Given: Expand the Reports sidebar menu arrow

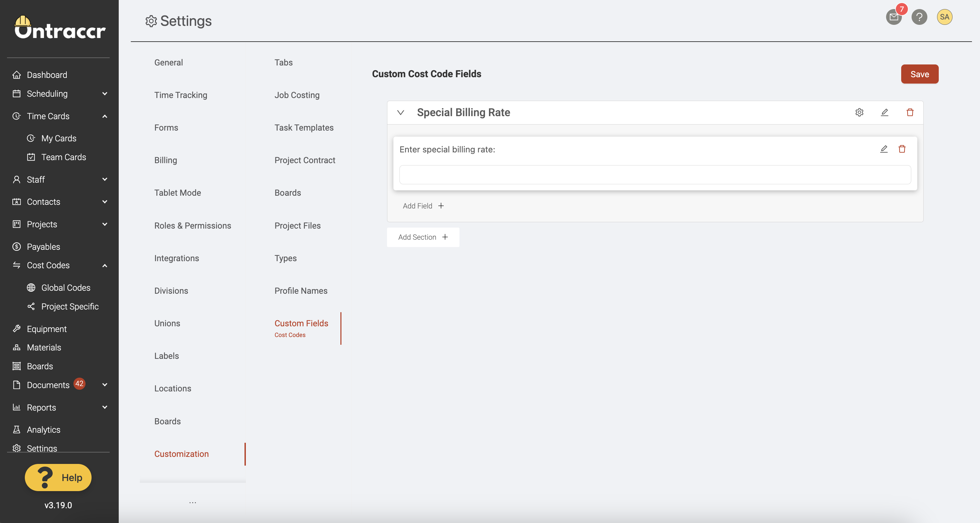Looking at the screenshot, I should pyautogui.click(x=105, y=407).
